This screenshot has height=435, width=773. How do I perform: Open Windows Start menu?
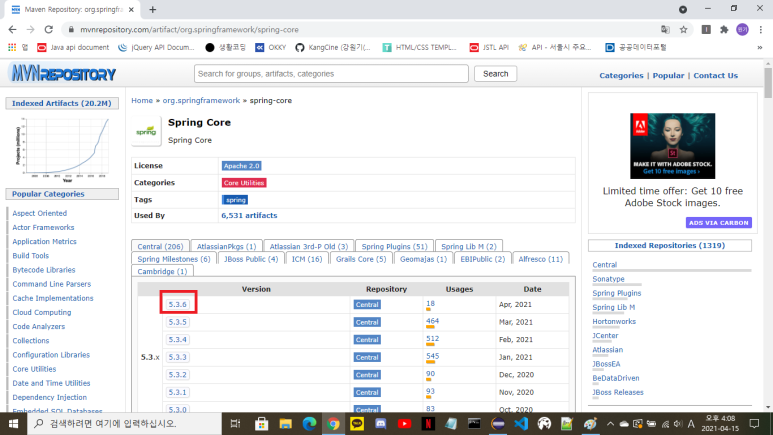tap(13, 424)
